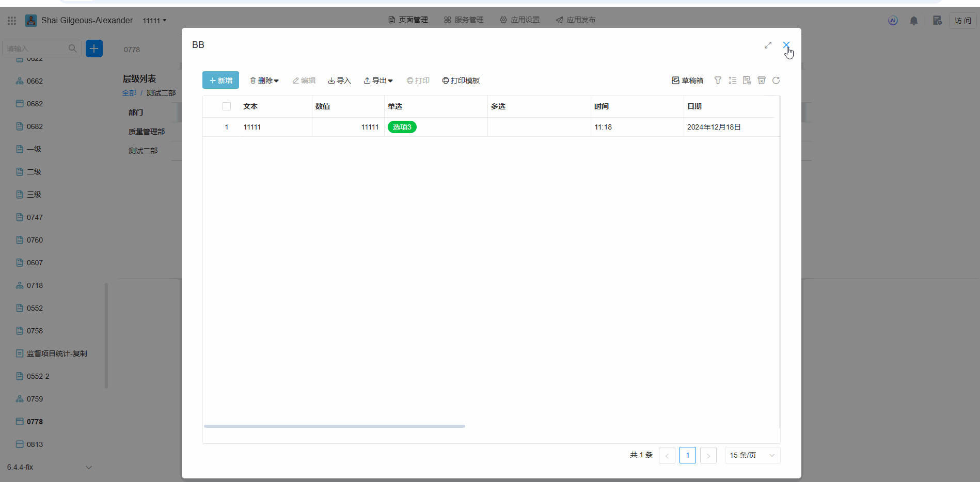Viewport: 980px width, 482px height.
Task: Open the 删除 dropdown menu
Action: tap(264, 81)
